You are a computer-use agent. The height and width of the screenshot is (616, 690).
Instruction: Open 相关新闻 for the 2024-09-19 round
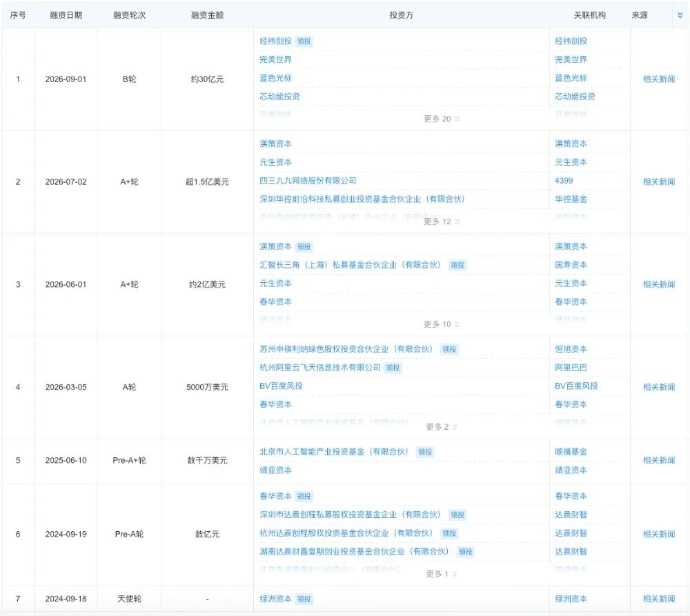pyautogui.click(x=659, y=534)
